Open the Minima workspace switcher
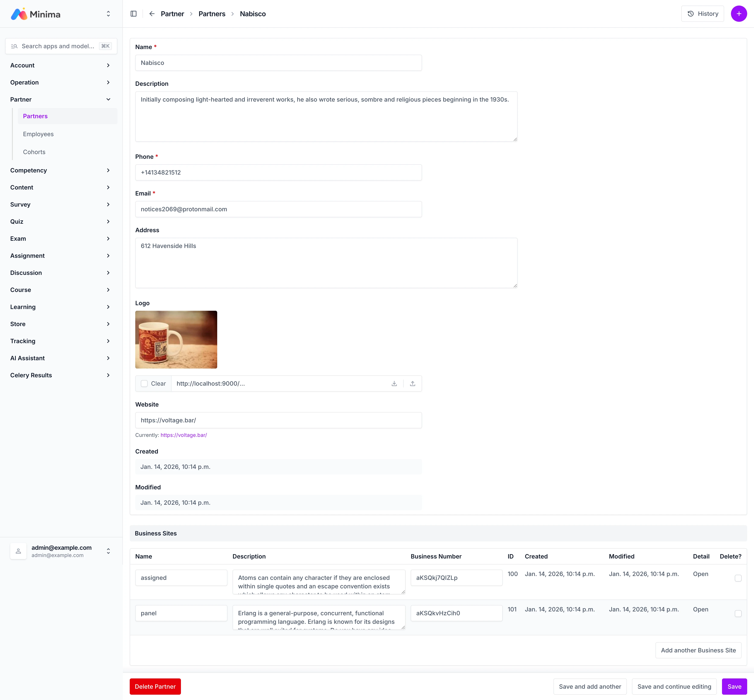The image size is (754, 700). [x=108, y=14]
